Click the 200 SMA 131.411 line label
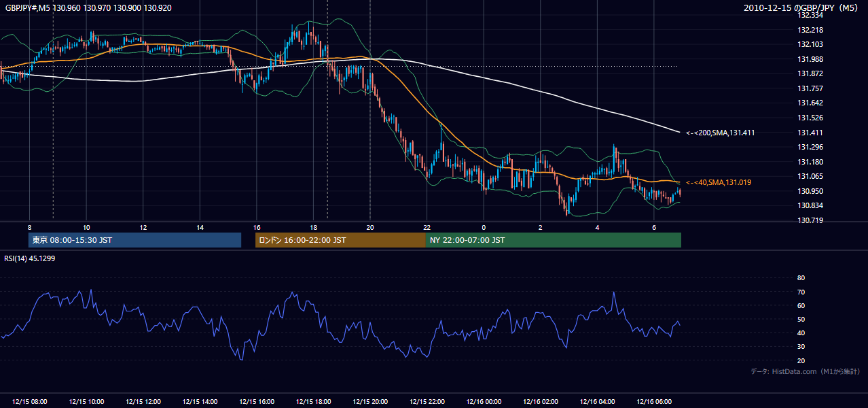This screenshot has height=408, width=868. pyautogui.click(x=720, y=133)
